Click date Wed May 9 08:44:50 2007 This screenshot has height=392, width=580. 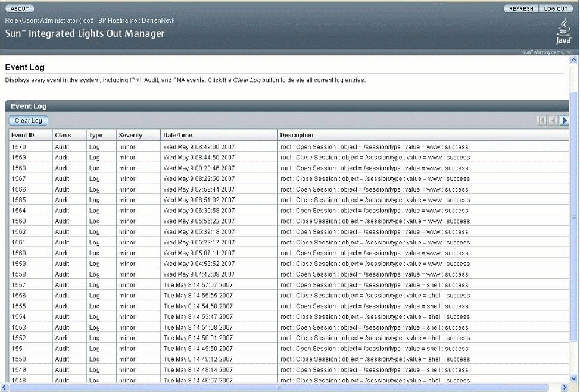pos(199,158)
